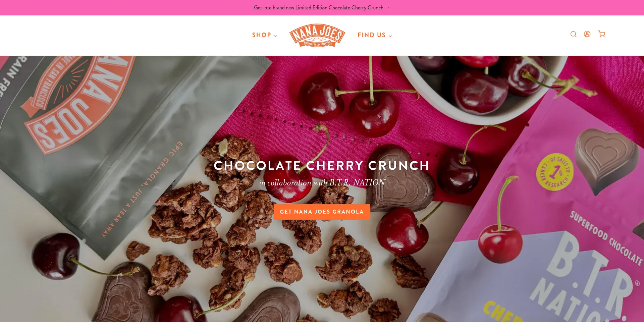Click the Handmade in San Francisco logo ribbon
The height and width of the screenshot is (333, 644).
[317, 44]
